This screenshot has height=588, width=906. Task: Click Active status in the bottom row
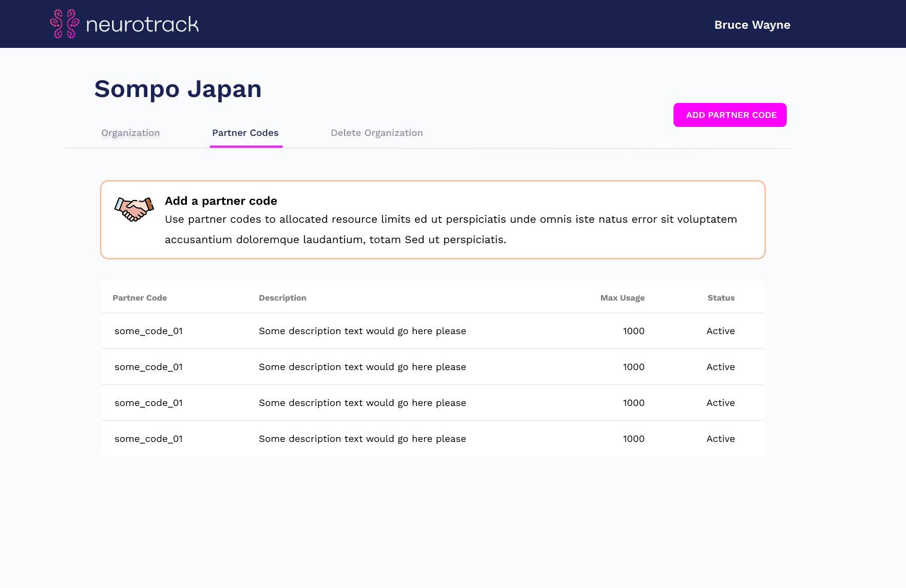[720, 438]
